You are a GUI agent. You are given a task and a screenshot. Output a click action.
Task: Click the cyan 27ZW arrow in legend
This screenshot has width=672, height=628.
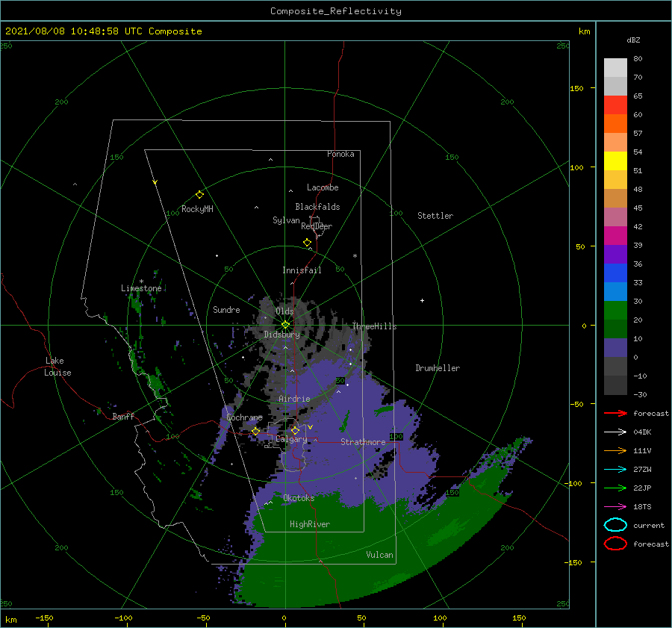click(615, 470)
